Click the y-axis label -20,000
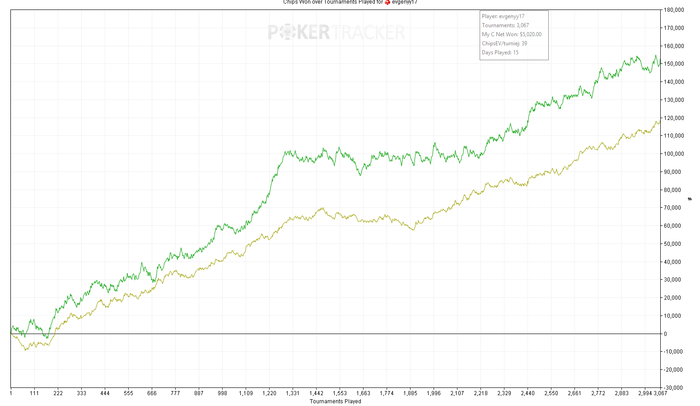 674,370
